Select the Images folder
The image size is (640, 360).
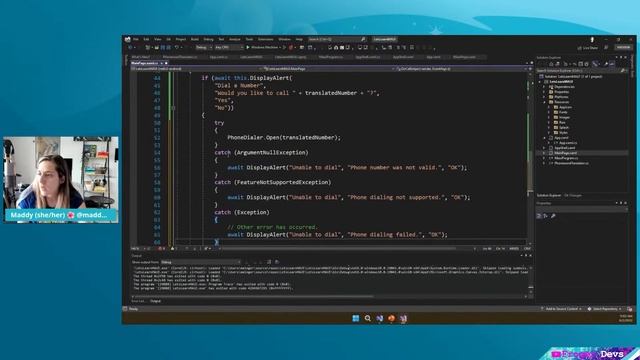click(562, 118)
